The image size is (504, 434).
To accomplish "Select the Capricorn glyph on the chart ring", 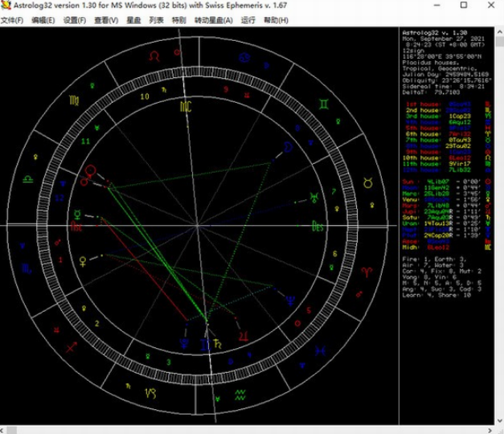I will point(151,393).
